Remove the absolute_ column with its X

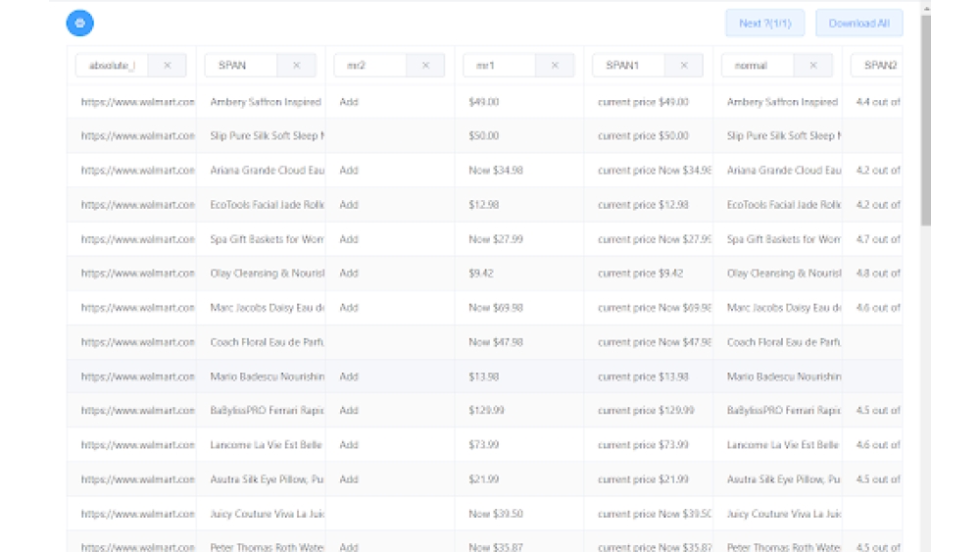(x=167, y=65)
